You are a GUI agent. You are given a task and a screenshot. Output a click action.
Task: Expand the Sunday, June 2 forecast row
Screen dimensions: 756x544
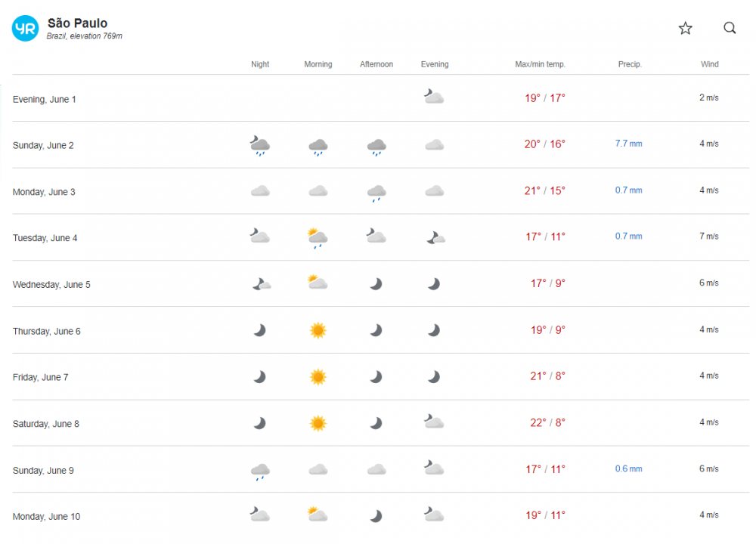pyautogui.click(x=43, y=145)
